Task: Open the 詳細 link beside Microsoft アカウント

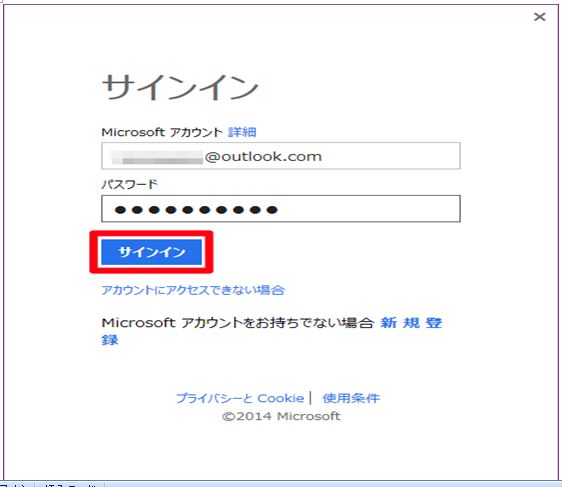Action: click(x=242, y=132)
